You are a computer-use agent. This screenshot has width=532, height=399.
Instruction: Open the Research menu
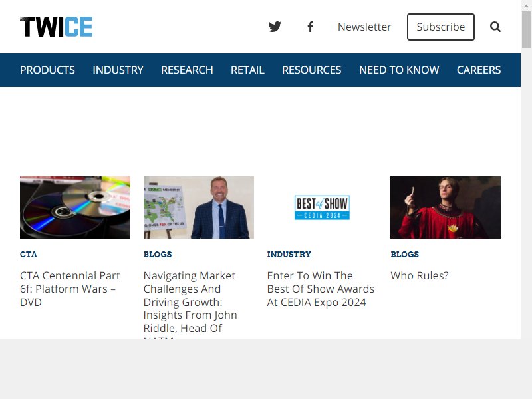[187, 70]
